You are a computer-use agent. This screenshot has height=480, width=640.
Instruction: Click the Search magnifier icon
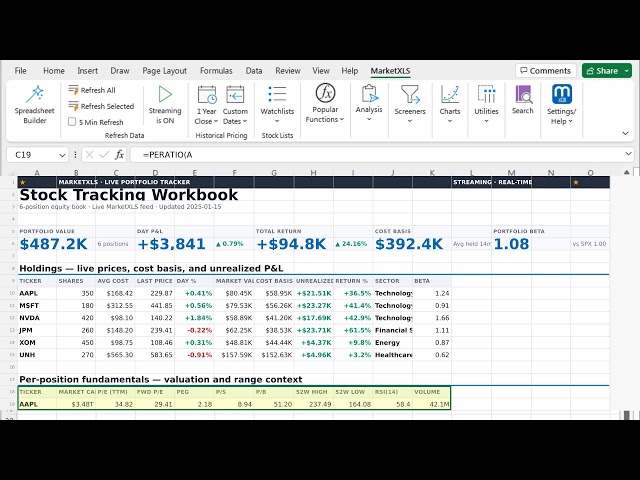coord(523,94)
